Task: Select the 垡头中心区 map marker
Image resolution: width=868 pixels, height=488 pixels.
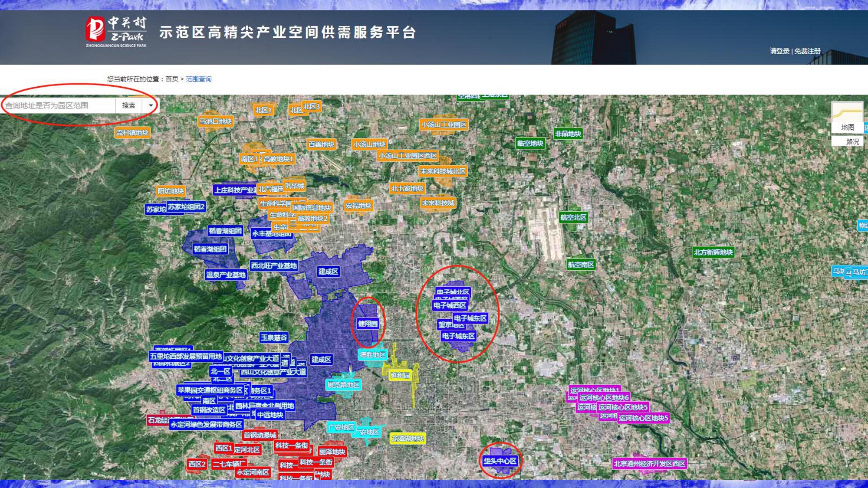Action: (x=500, y=461)
